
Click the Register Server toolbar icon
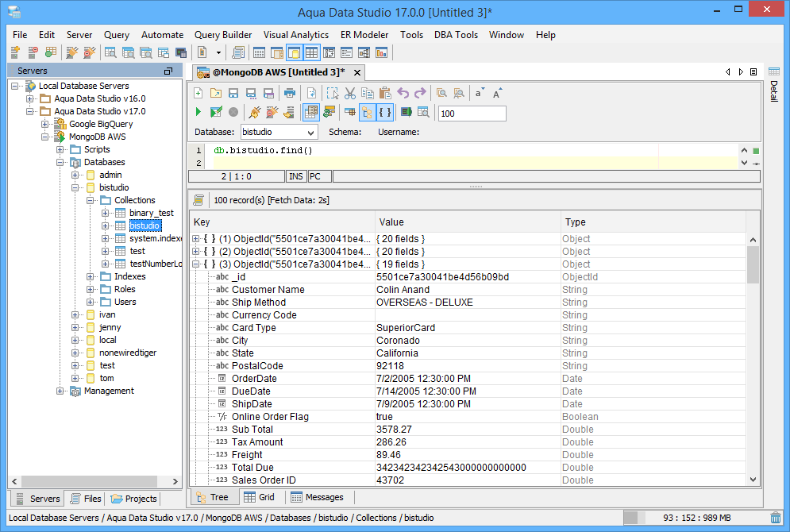[x=16, y=52]
